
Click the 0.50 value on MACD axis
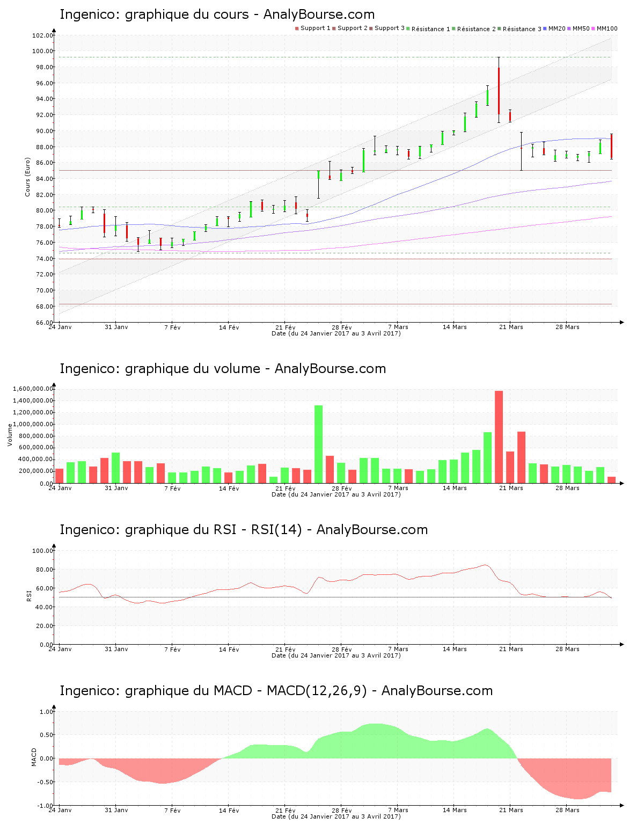[x=46, y=735]
